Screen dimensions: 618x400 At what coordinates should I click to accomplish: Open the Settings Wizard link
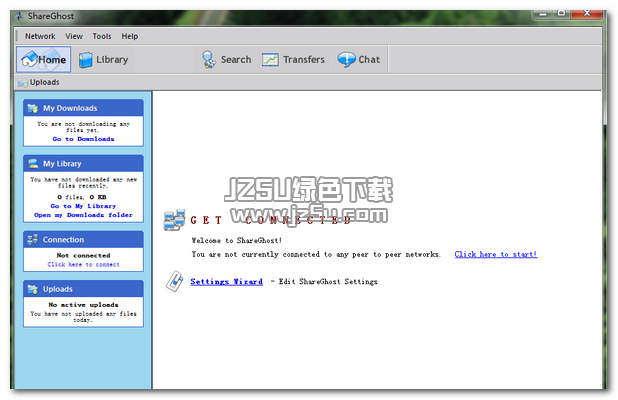click(227, 281)
